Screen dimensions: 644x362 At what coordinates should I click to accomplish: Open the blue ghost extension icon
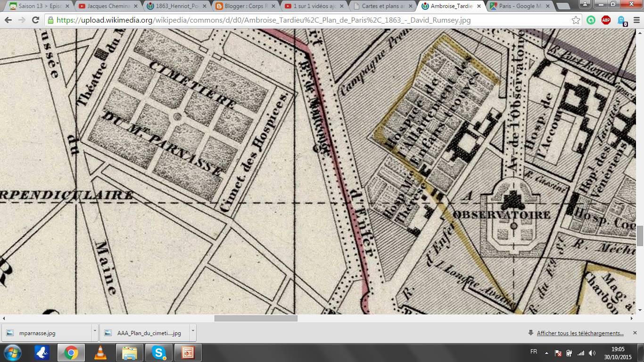click(621, 21)
